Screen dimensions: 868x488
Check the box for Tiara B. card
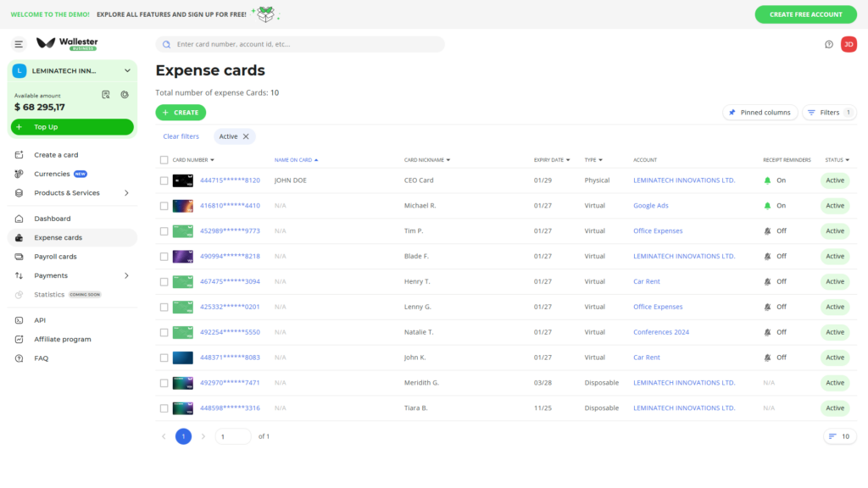coord(164,408)
